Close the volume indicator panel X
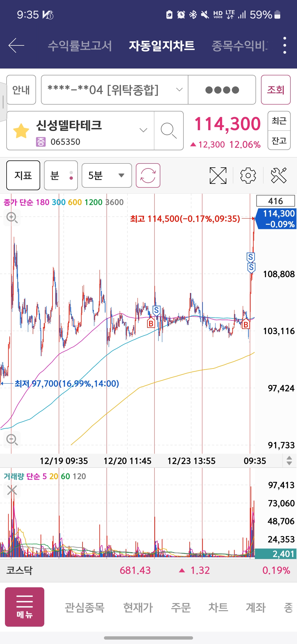297x644 pixels. tap(12, 490)
